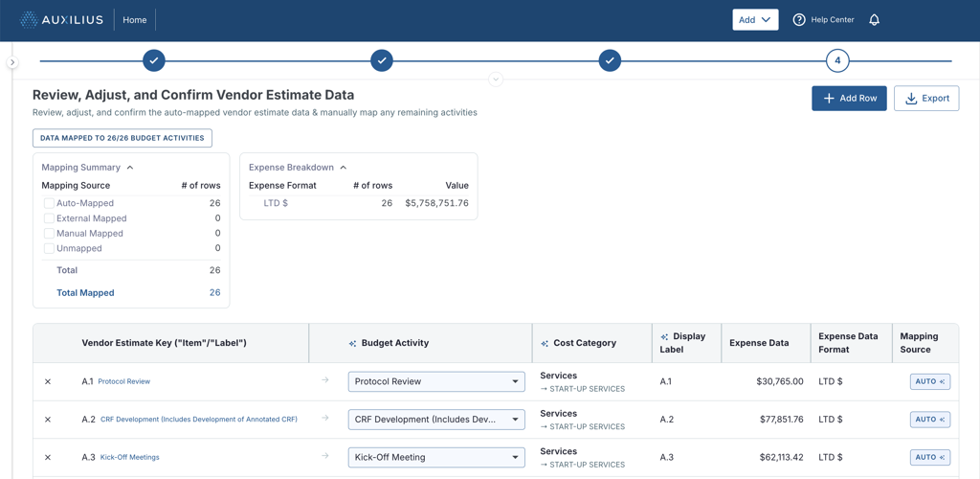The width and height of the screenshot is (980, 479).
Task: Click the $62,113.42 expense cell
Action: tap(781, 457)
